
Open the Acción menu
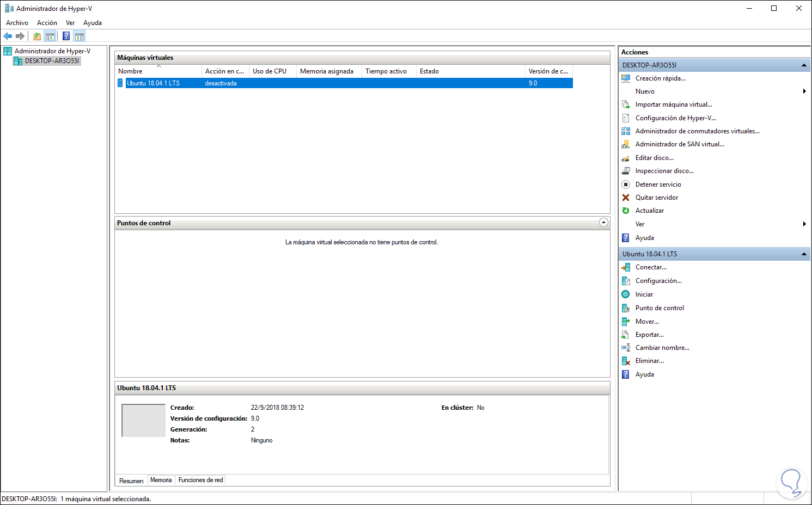tap(47, 23)
